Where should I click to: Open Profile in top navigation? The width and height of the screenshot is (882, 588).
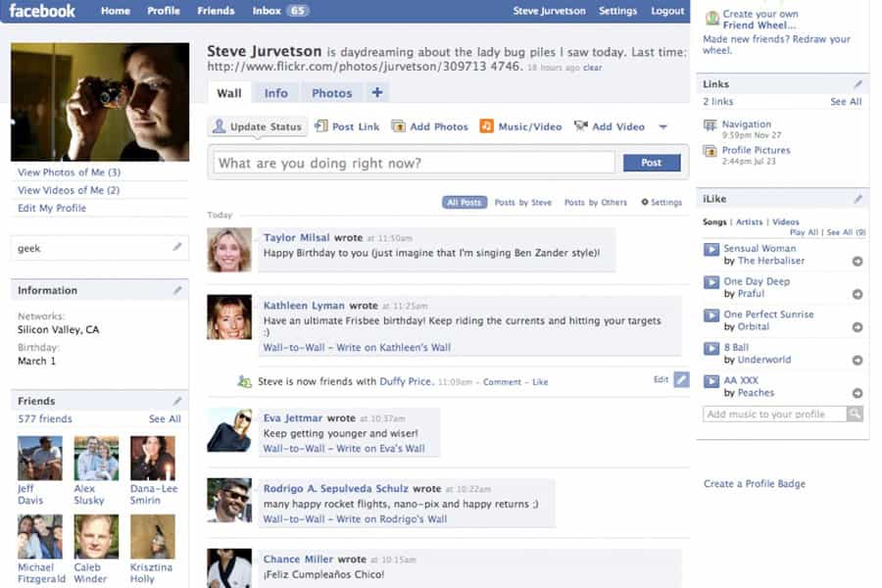(x=164, y=11)
